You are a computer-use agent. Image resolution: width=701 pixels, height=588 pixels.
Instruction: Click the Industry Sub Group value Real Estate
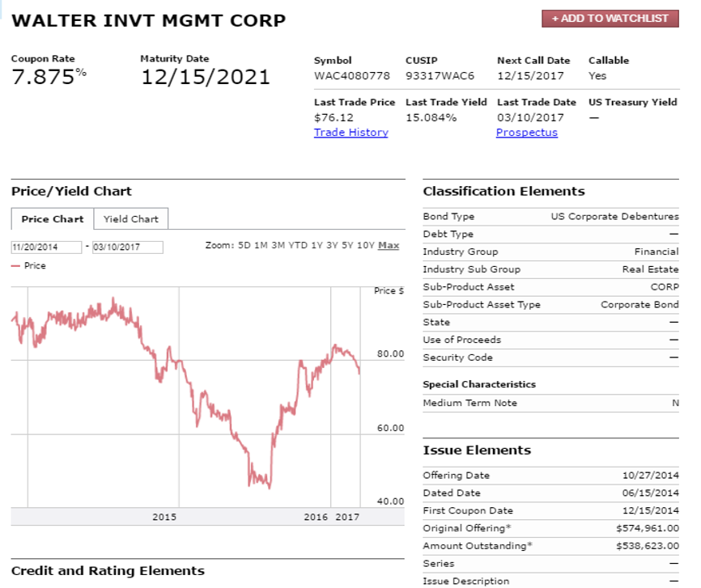651,269
